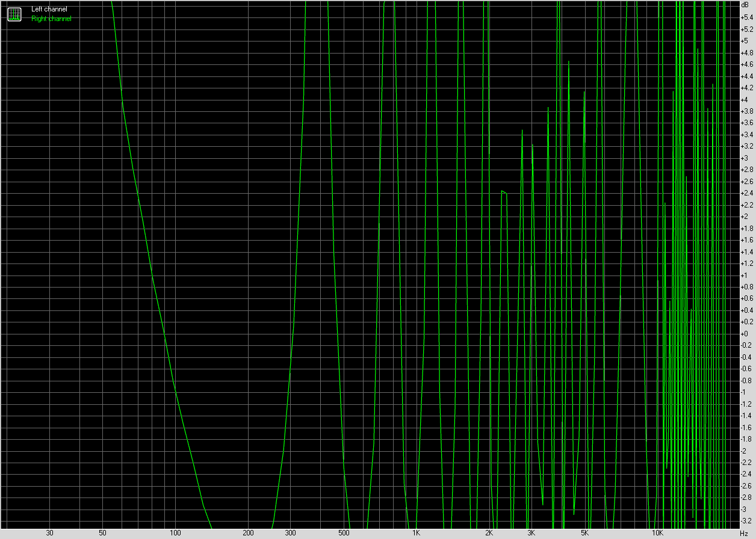756x539 pixels.
Task: Click the "-2" dB scale value
Action: pyautogui.click(x=744, y=451)
